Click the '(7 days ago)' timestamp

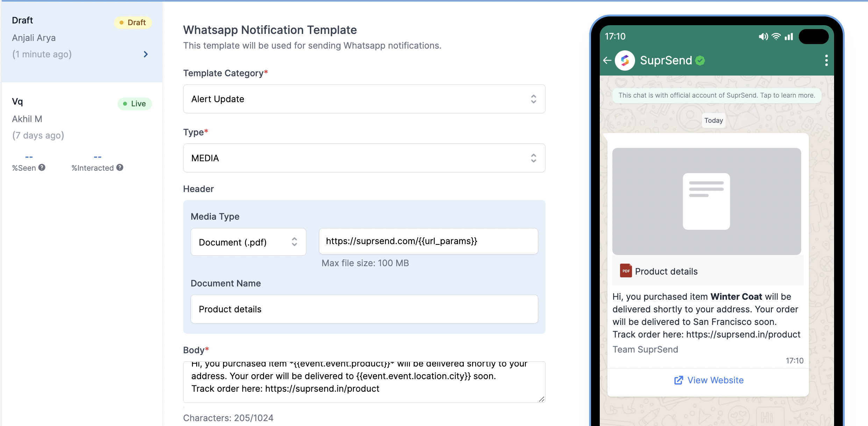click(38, 135)
